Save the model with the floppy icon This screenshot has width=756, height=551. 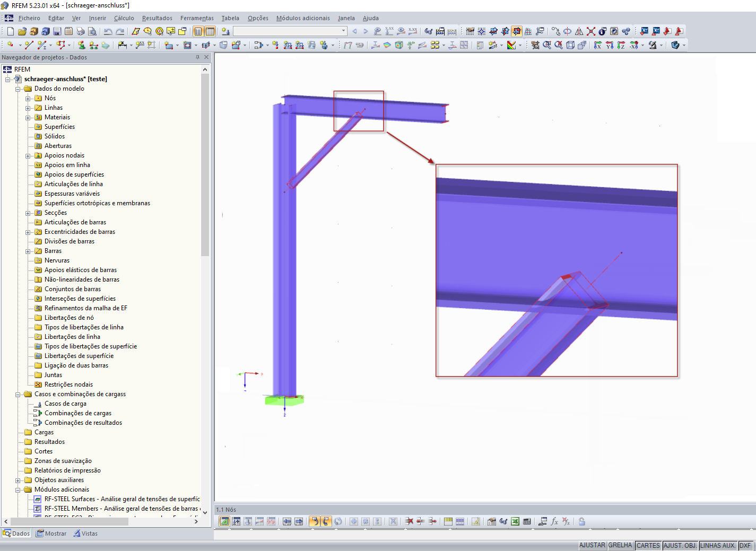[57, 31]
